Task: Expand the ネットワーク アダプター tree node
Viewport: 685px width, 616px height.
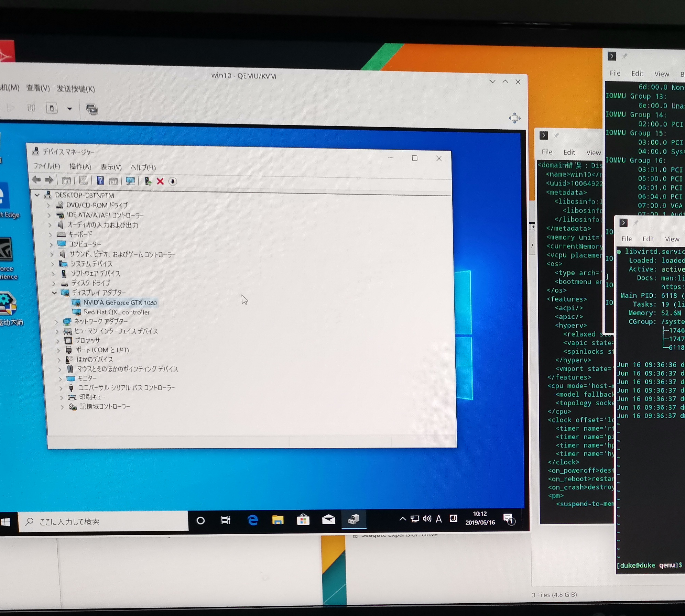Action: pos(57,322)
